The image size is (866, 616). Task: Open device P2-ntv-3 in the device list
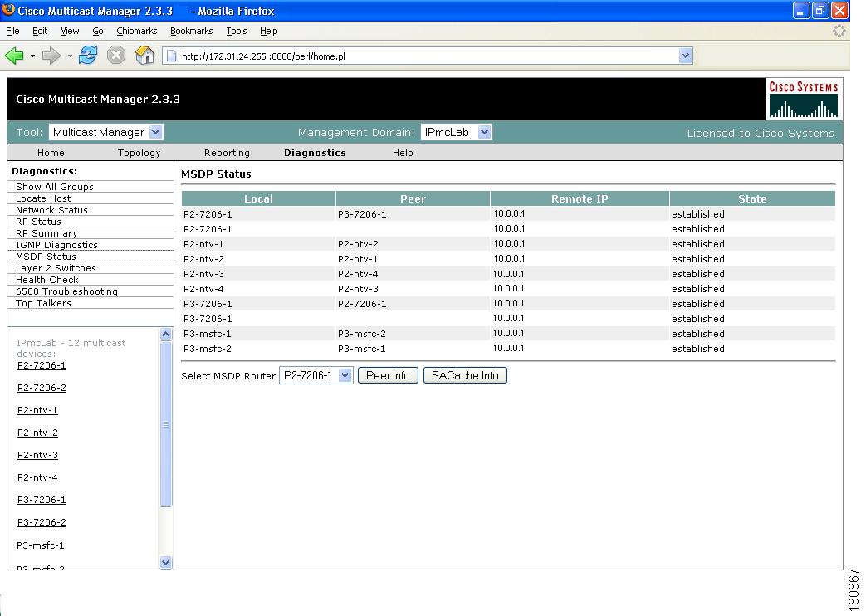coord(37,455)
